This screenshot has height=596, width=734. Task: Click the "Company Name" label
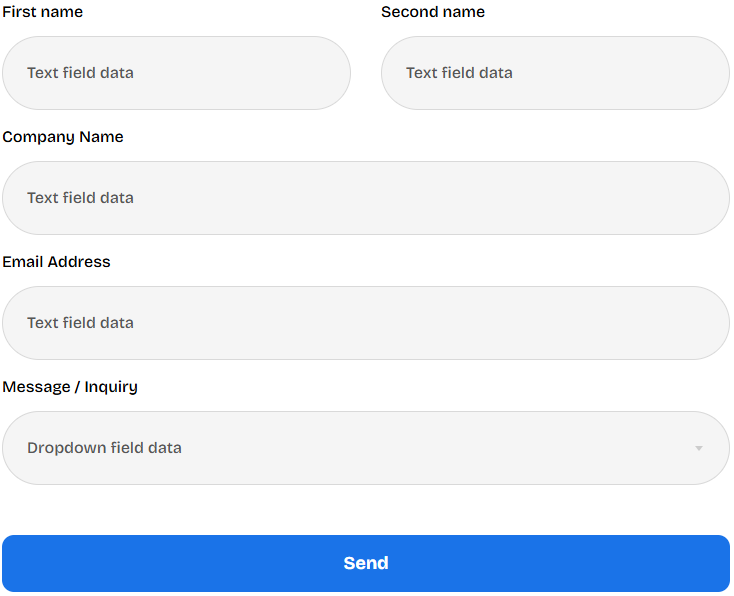pyautogui.click(x=63, y=137)
